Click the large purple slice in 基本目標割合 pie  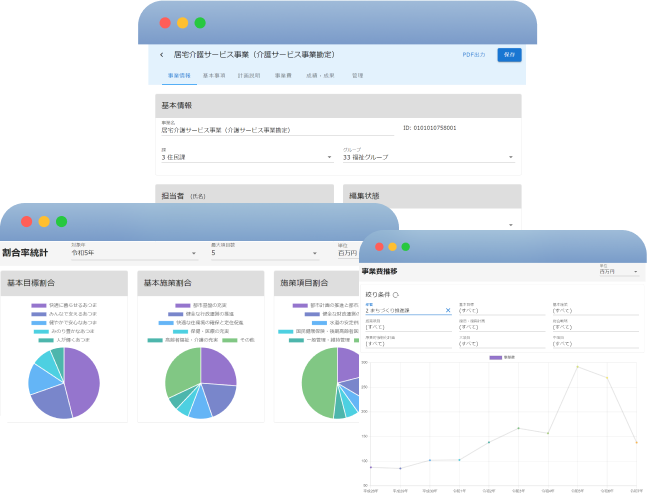(82, 380)
